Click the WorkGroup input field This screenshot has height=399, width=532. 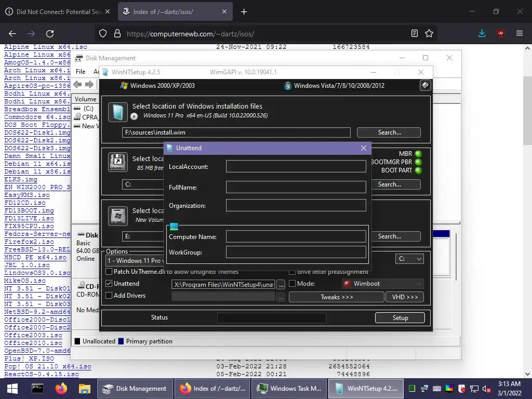point(296,252)
